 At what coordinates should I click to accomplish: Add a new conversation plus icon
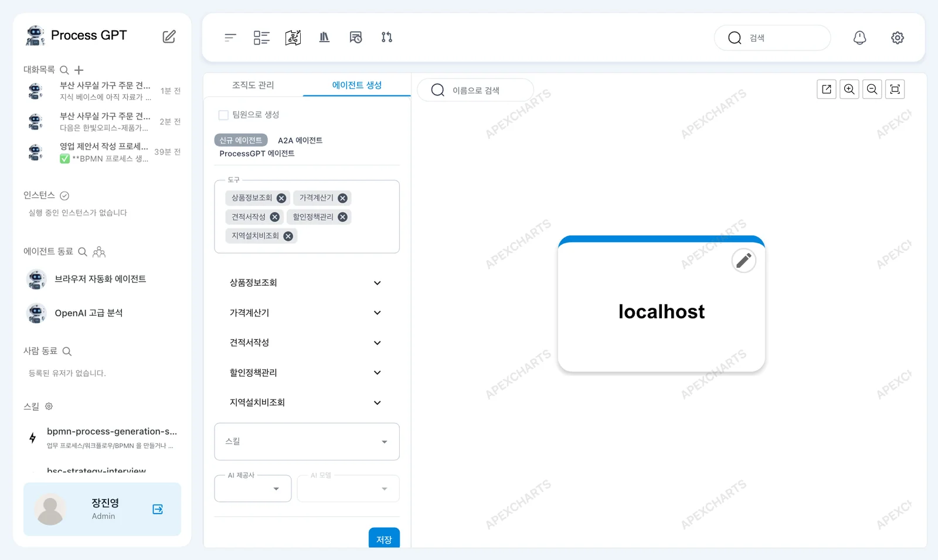click(79, 70)
